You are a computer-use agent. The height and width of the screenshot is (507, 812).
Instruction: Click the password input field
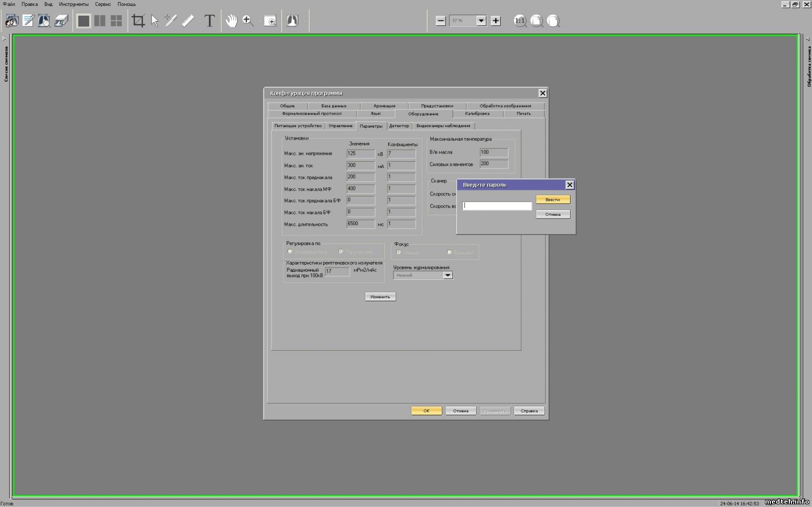coord(497,206)
